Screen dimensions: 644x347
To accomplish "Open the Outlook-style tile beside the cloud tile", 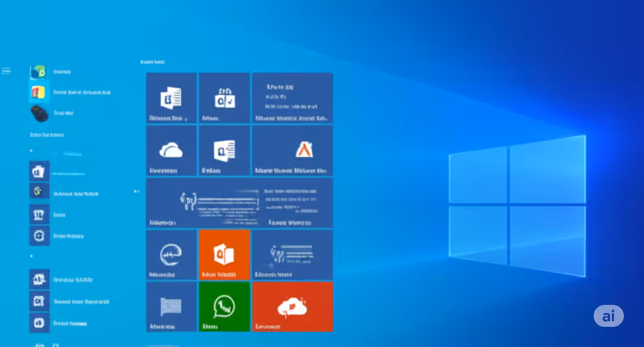I will (225, 151).
